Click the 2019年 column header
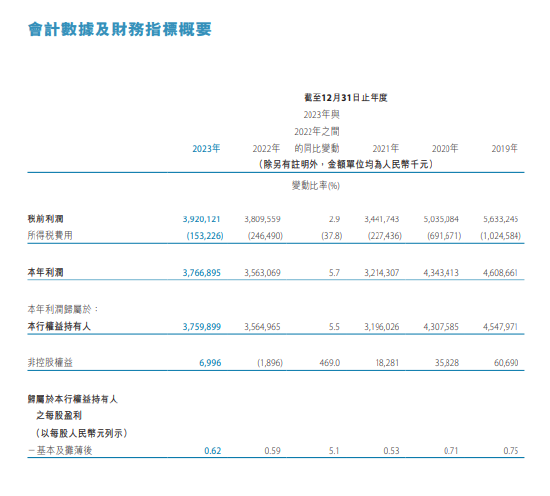550x496 pixels. click(x=504, y=148)
